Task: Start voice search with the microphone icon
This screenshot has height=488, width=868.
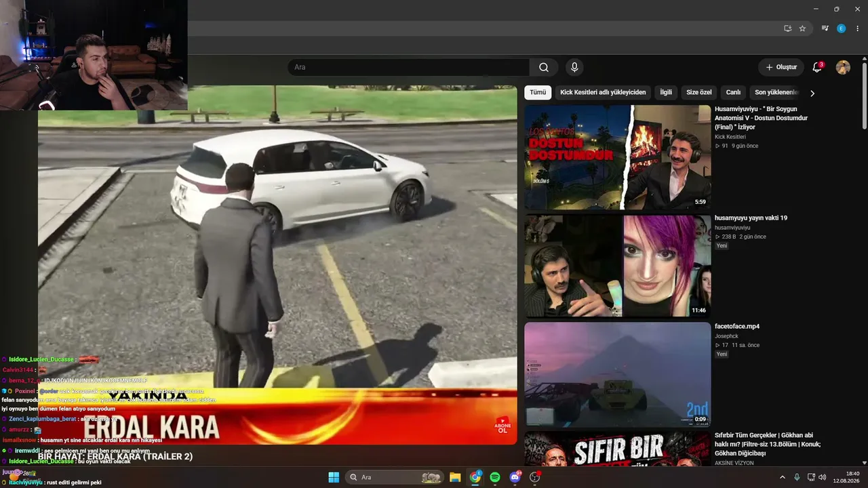Action: click(x=574, y=67)
